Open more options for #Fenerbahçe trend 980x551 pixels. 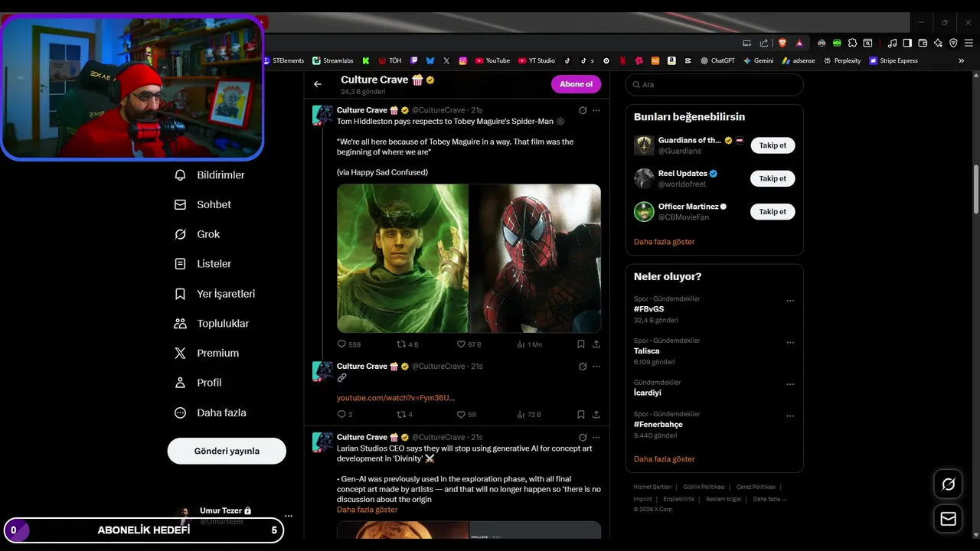790,416
